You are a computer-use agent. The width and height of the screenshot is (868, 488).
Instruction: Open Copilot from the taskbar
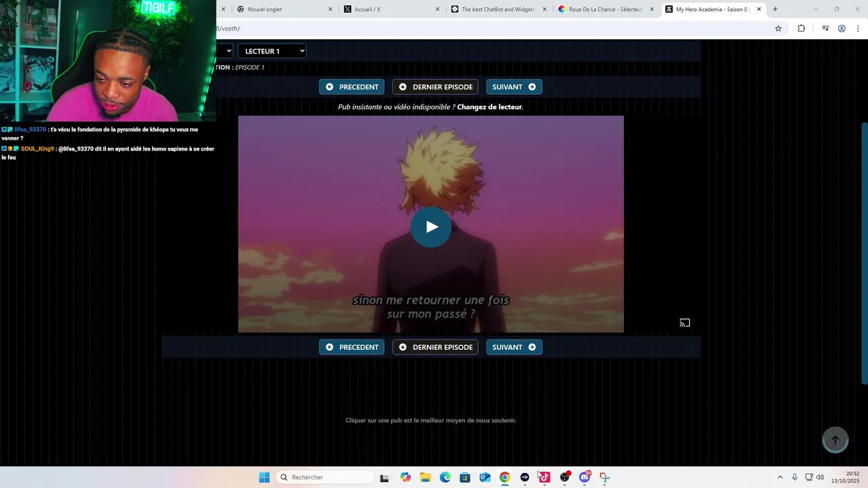point(406,477)
